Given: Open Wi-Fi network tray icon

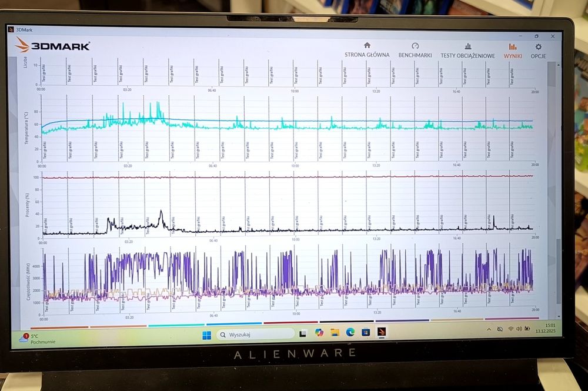Looking at the screenshot, I should (510, 329).
